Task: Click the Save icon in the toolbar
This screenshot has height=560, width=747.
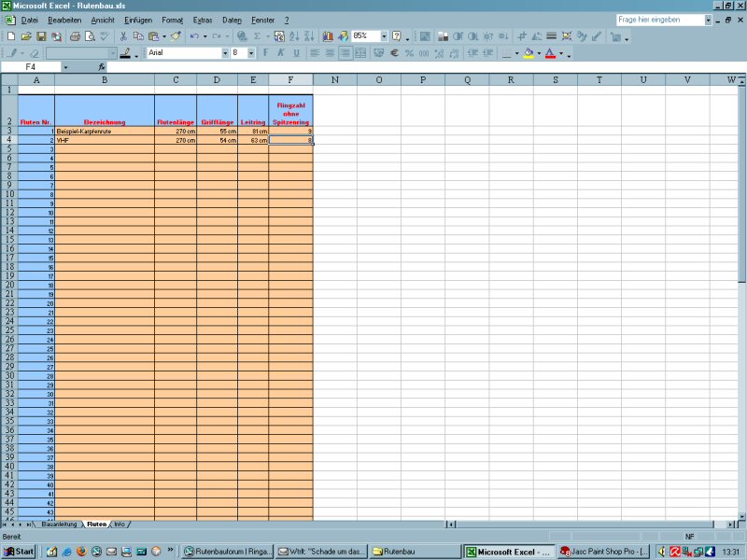Action: [41, 36]
